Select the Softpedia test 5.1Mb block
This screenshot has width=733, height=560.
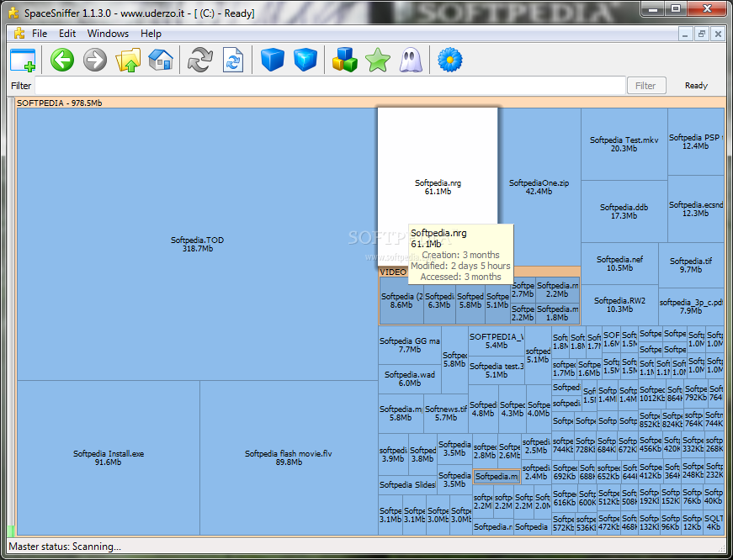coord(496,370)
